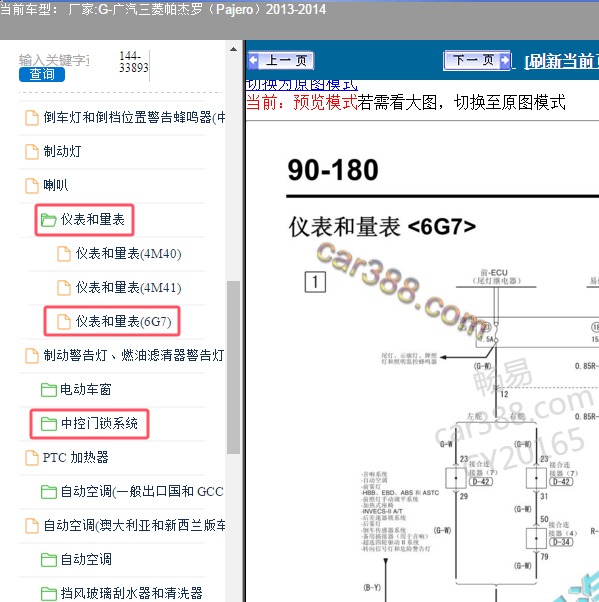Open the 制动灯 document
This screenshot has width=599, height=602.
point(62,151)
